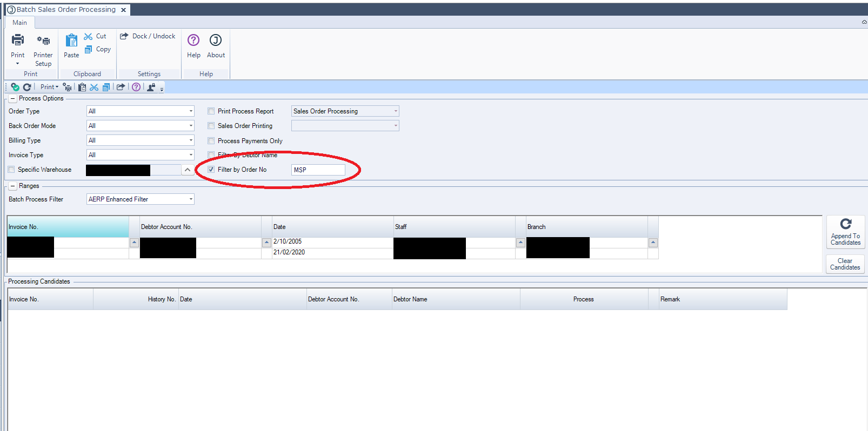Open the Order Type dropdown

pos(191,111)
